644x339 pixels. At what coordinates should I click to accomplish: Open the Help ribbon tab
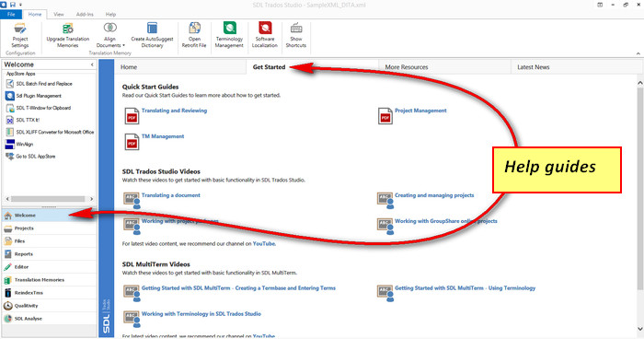[110, 14]
